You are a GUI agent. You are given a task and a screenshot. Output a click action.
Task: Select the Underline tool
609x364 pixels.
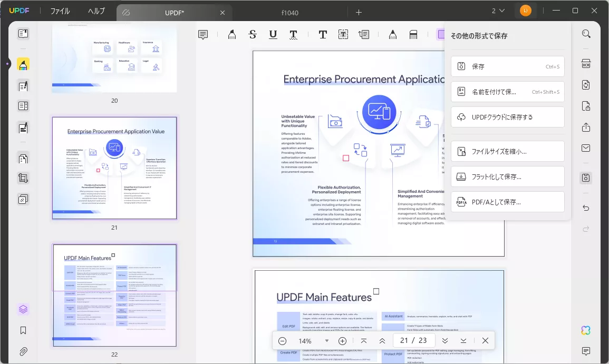pyautogui.click(x=273, y=35)
